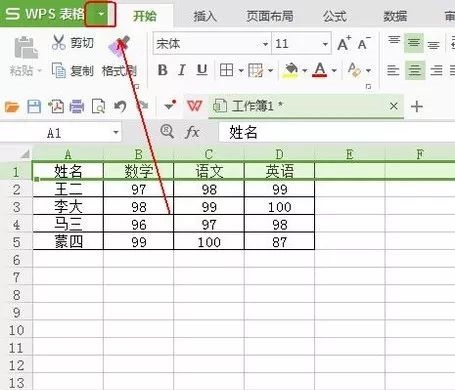Open the font size dropdown showing 11
This screenshot has height=390, width=455.
pyautogui.click(x=325, y=44)
